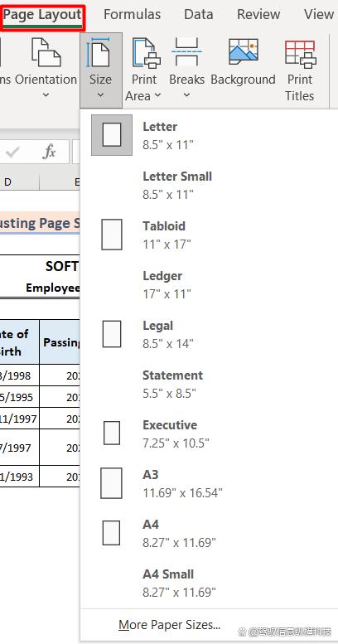The image size is (338, 644).
Task: Go to the Review tab
Action: pos(258,15)
